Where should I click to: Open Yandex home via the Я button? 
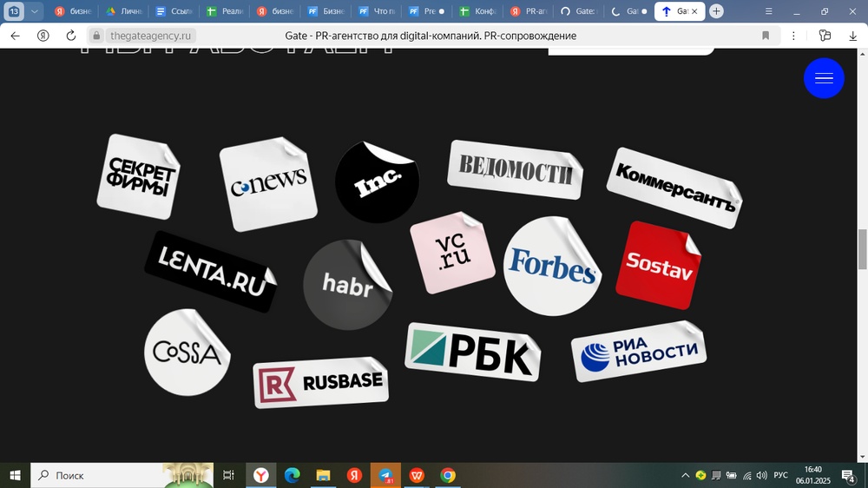pos(43,36)
